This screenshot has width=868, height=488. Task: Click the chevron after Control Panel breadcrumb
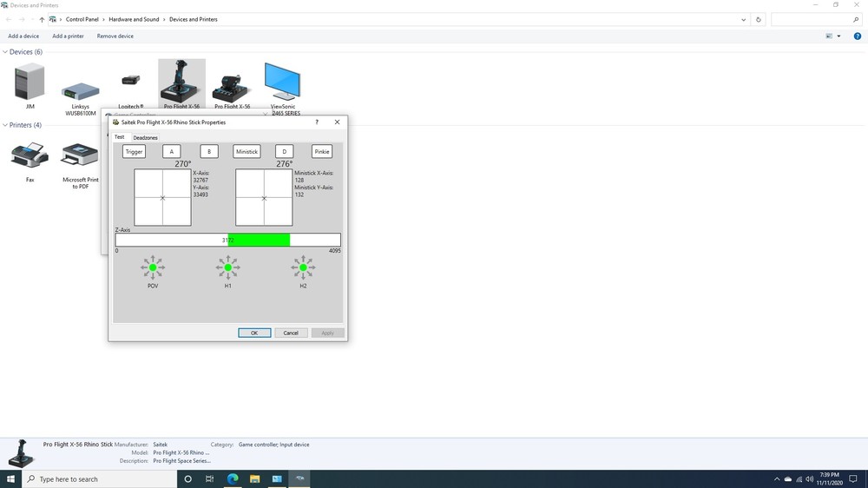103,19
